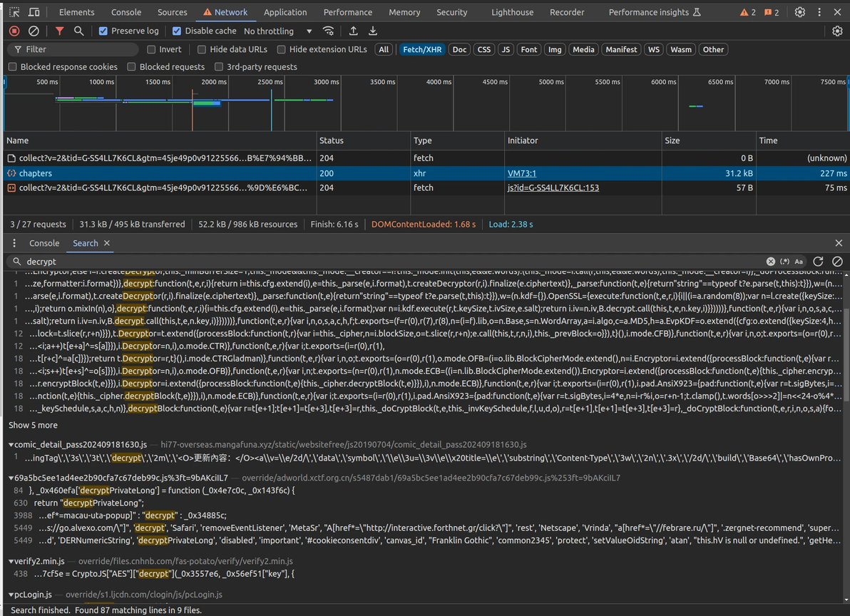Click the network filter text field
The image size is (850, 616).
click(x=73, y=49)
